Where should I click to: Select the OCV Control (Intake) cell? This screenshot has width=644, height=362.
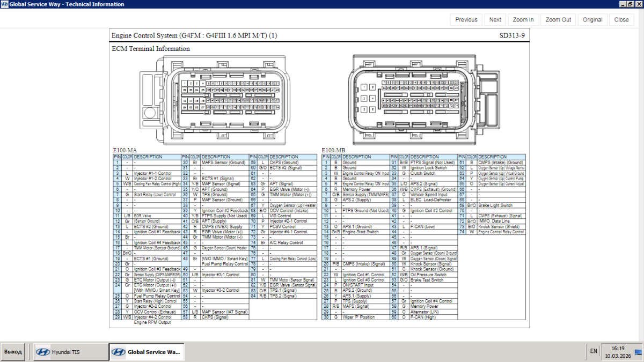click(x=293, y=211)
